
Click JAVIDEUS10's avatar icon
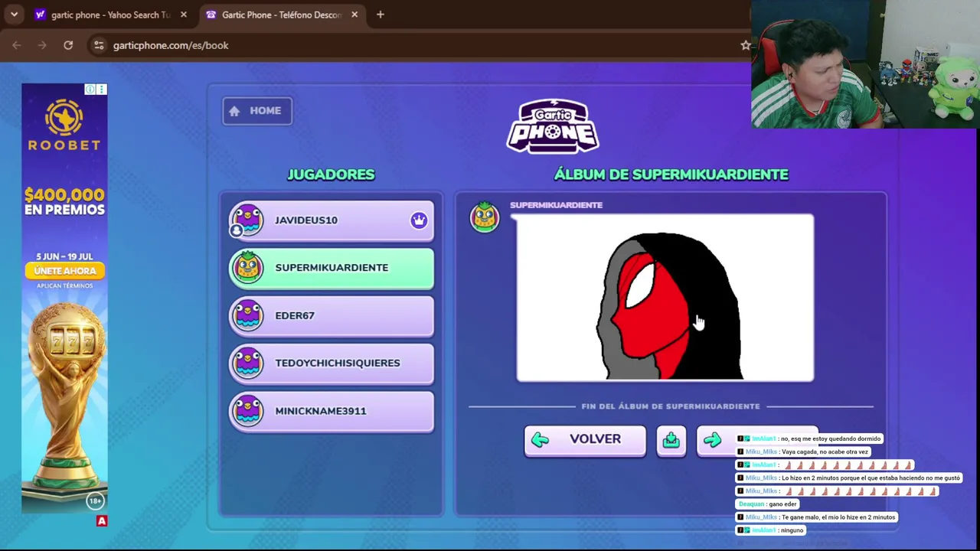pyautogui.click(x=247, y=220)
